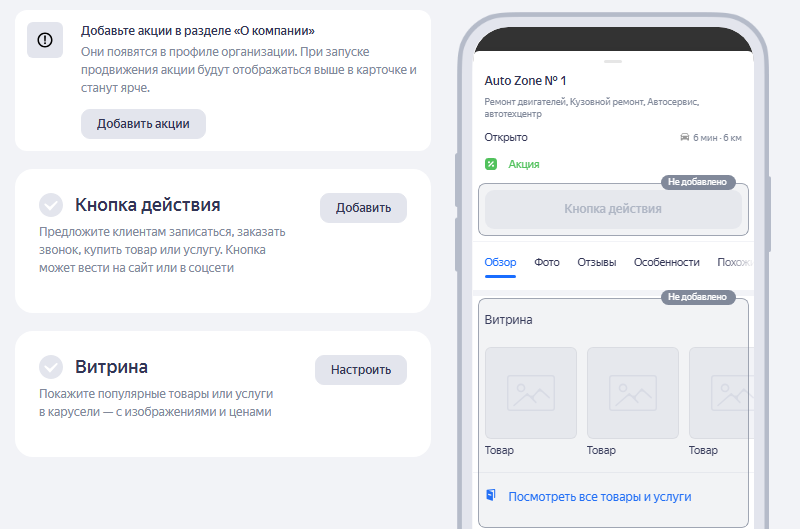Image resolution: width=800 pixels, height=529 pixels.
Task: Click the phone preview top drag handle
Action: [613, 62]
